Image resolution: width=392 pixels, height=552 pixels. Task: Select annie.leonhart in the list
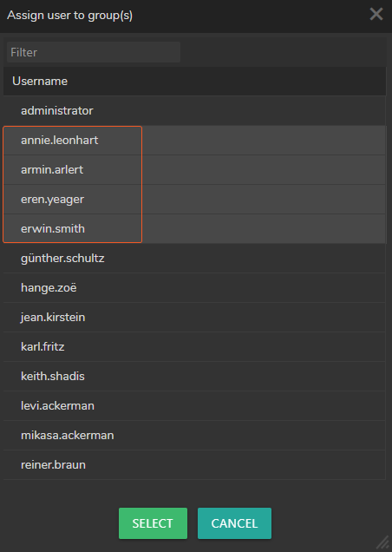[x=194, y=140]
